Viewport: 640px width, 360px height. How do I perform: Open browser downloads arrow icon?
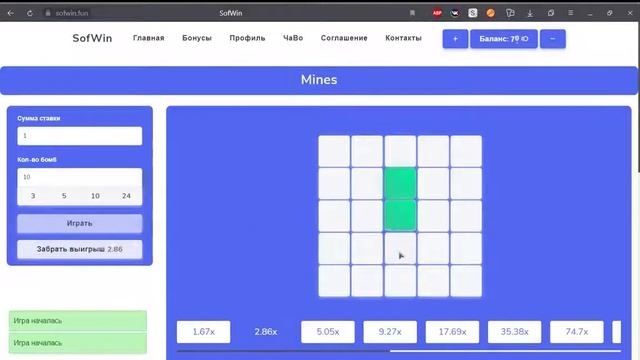click(x=530, y=13)
